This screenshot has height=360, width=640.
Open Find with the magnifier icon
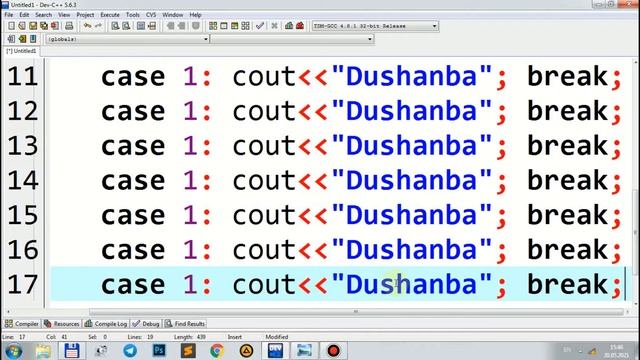115,26
